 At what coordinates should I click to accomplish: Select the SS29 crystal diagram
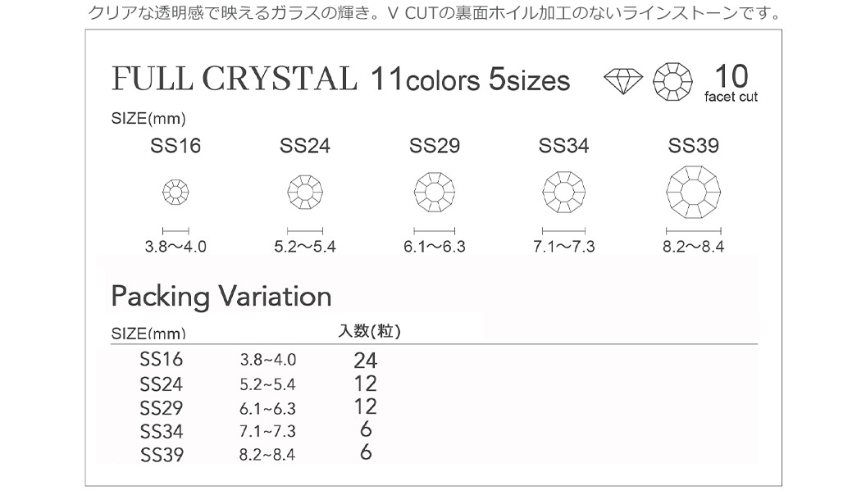tap(434, 192)
